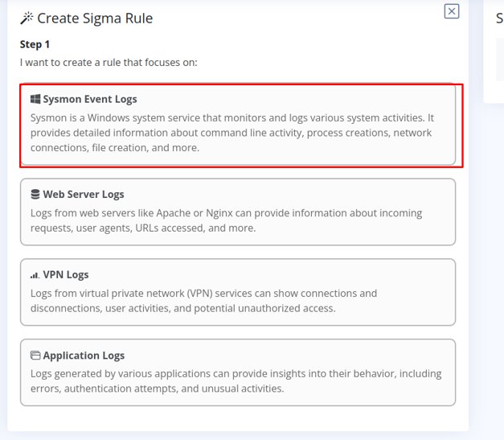Click the database stack icon for Web Server Logs
The width and height of the screenshot is (504, 440).
click(x=35, y=195)
